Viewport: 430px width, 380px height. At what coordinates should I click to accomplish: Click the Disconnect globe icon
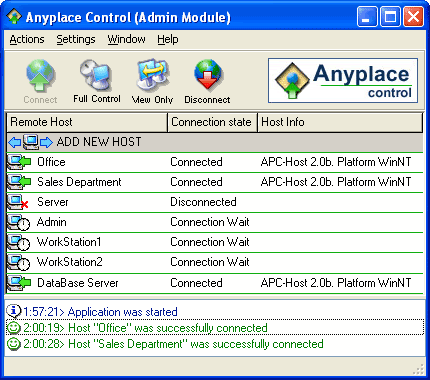coord(207,75)
